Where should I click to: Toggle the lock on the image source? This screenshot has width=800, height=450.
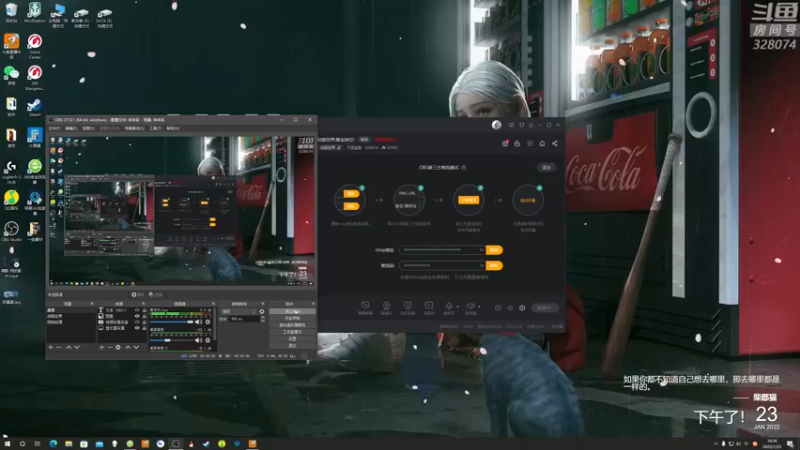144,316
